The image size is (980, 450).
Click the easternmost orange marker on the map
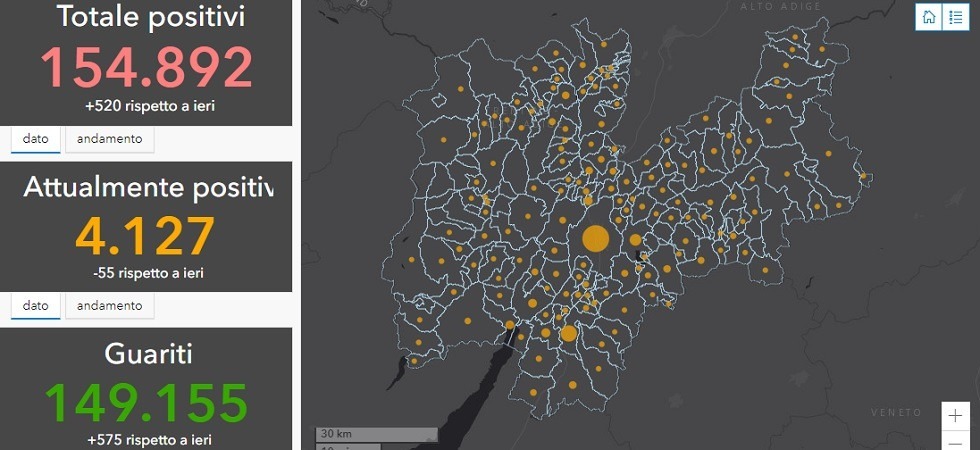(x=864, y=175)
